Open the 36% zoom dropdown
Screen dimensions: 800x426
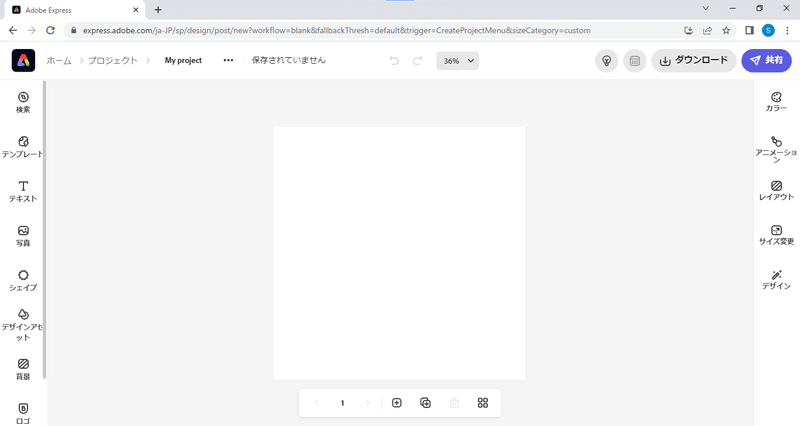coord(458,61)
